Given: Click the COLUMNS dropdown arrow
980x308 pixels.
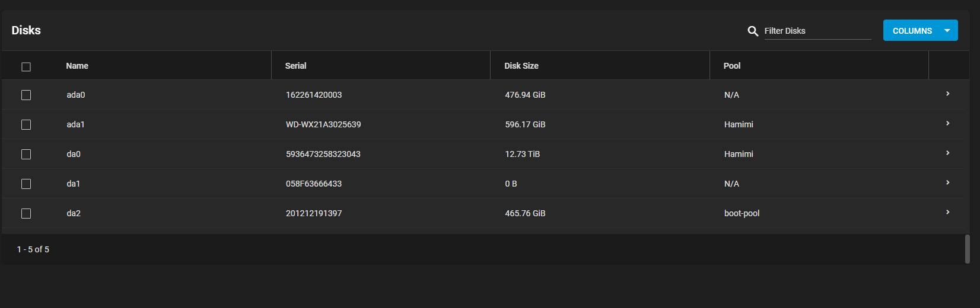Looking at the screenshot, I should [947, 31].
